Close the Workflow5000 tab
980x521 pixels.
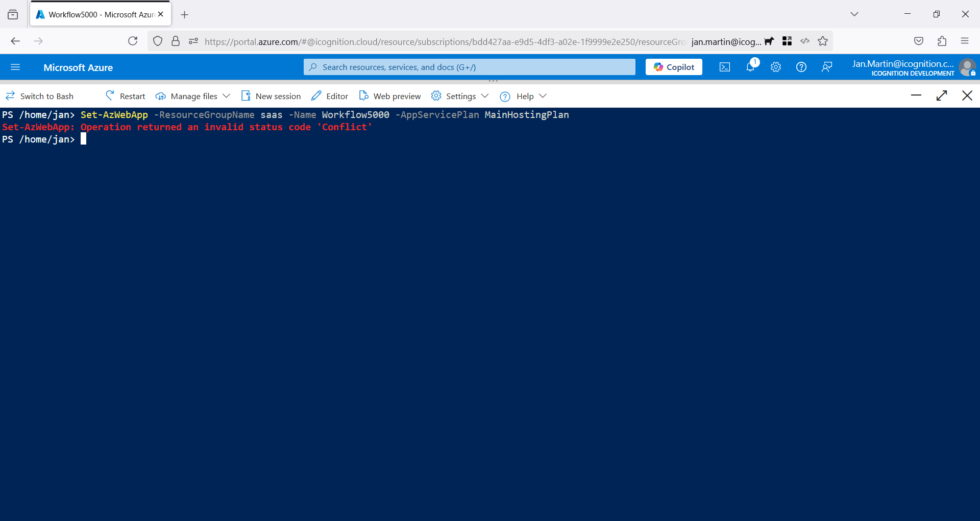click(161, 14)
